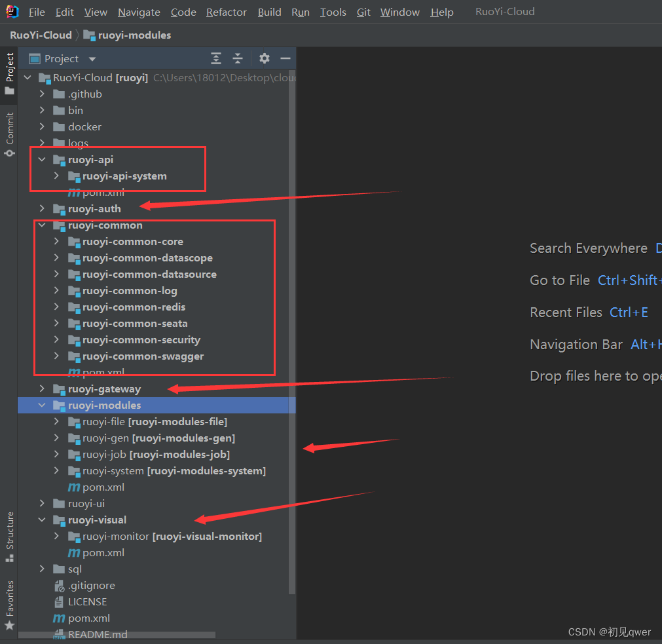Open the Favorites tool window tab
The image size is (662, 644).
pyautogui.click(x=9, y=605)
